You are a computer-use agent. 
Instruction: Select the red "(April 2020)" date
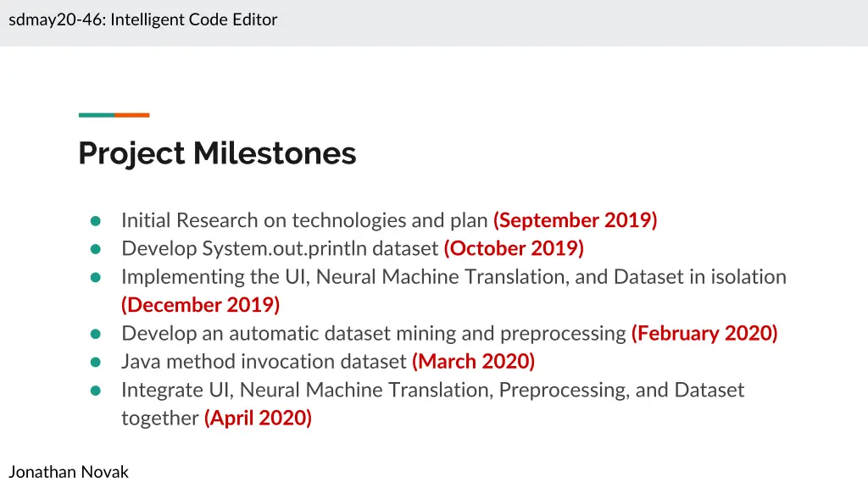[x=258, y=418]
